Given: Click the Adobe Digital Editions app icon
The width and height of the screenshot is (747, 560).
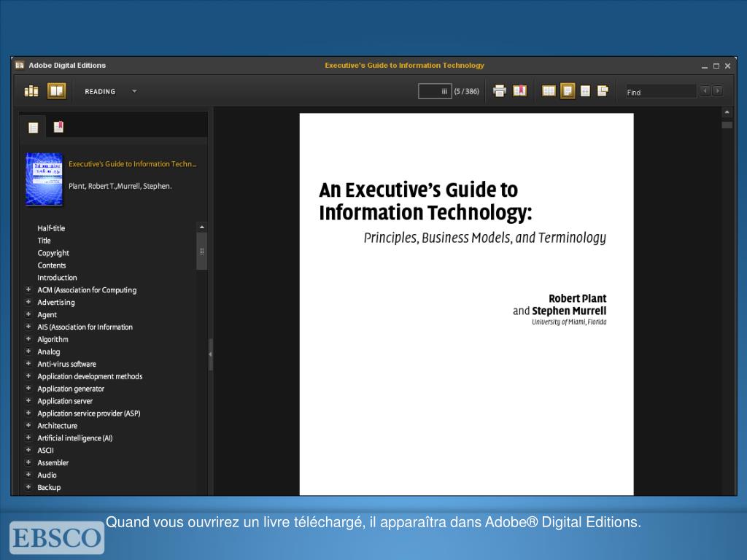Looking at the screenshot, I should click(20, 65).
